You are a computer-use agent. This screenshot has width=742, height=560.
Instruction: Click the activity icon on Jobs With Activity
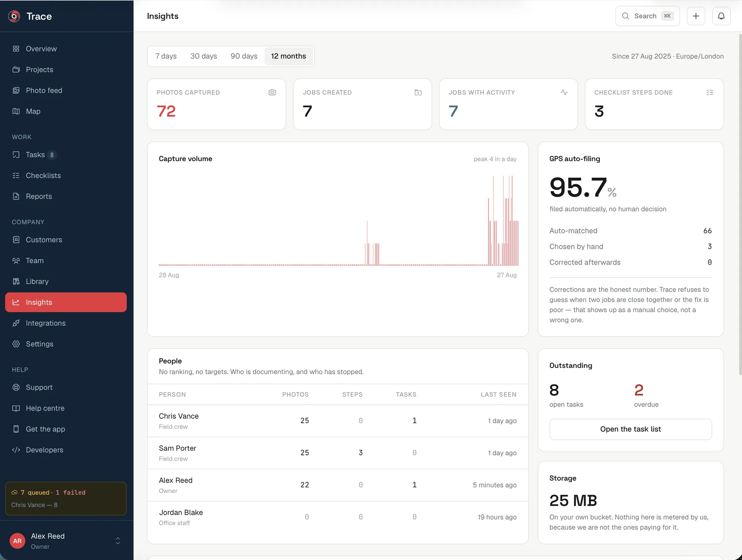[x=564, y=92]
